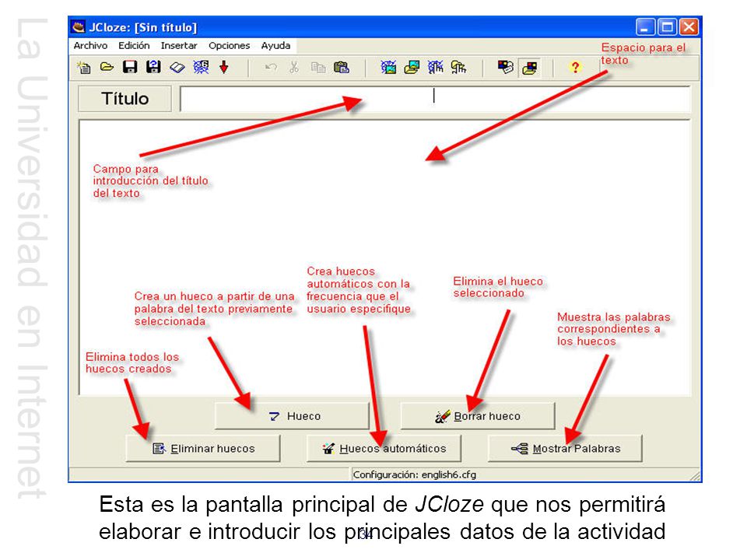Click the configure output icon with colored squares and tag
747x560 pixels.
(506, 67)
